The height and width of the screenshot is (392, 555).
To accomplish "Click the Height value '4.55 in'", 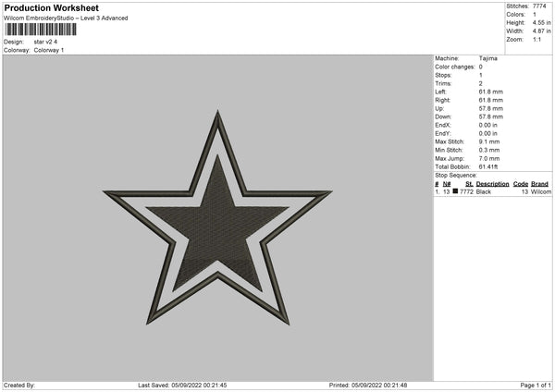I will (541, 22).
